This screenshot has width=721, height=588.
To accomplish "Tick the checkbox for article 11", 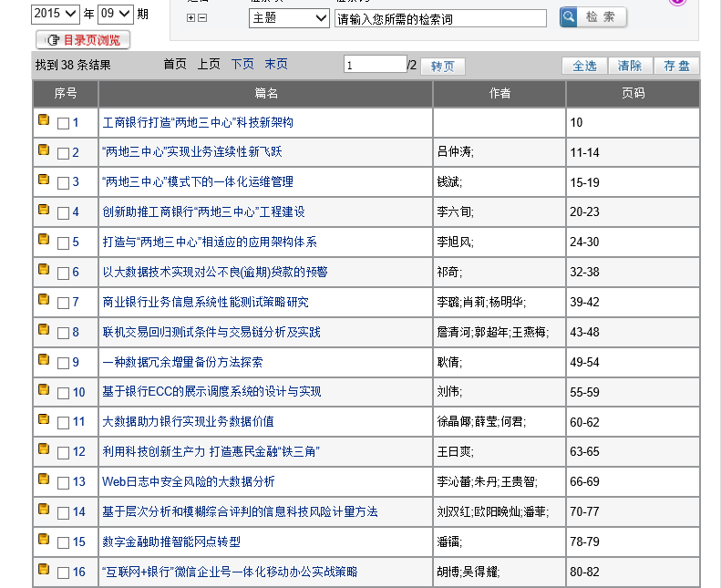I will click(x=63, y=422).
